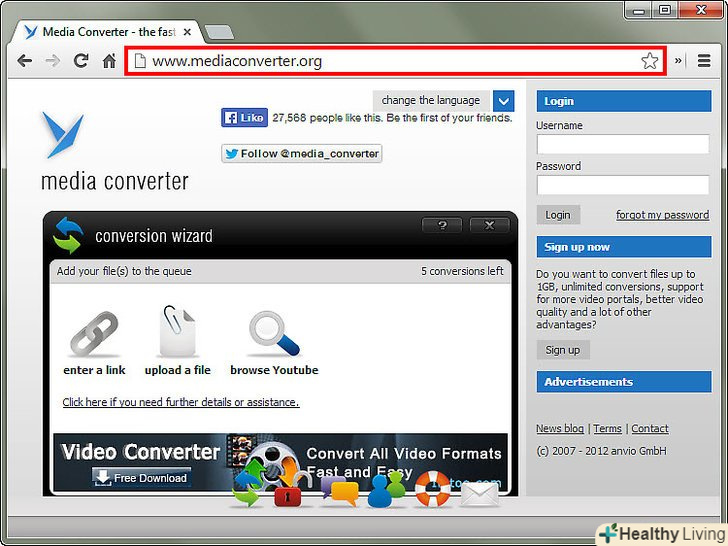The height and width of the screenshot is (546, 728).
Task: Click the 5 conversions left text
Action: pyautogui.click(x=462, y=271)
